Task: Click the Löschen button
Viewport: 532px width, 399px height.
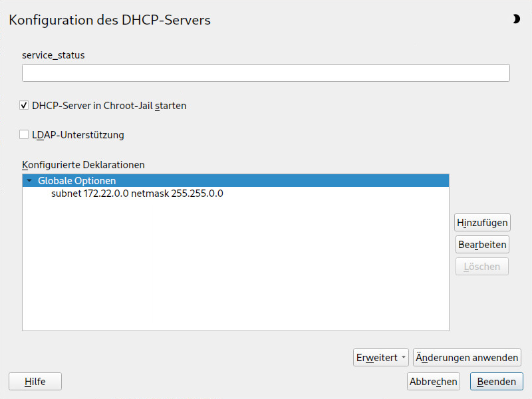Action: point(481,267)
